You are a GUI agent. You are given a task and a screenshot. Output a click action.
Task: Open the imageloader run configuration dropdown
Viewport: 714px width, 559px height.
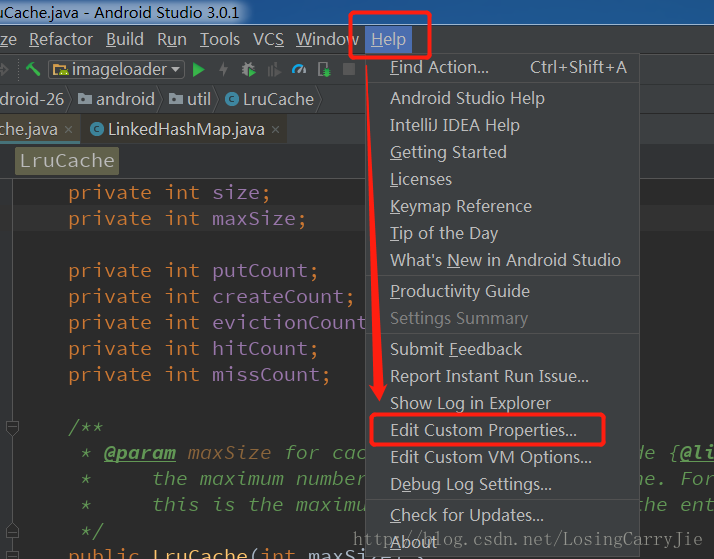click(117, 69)
